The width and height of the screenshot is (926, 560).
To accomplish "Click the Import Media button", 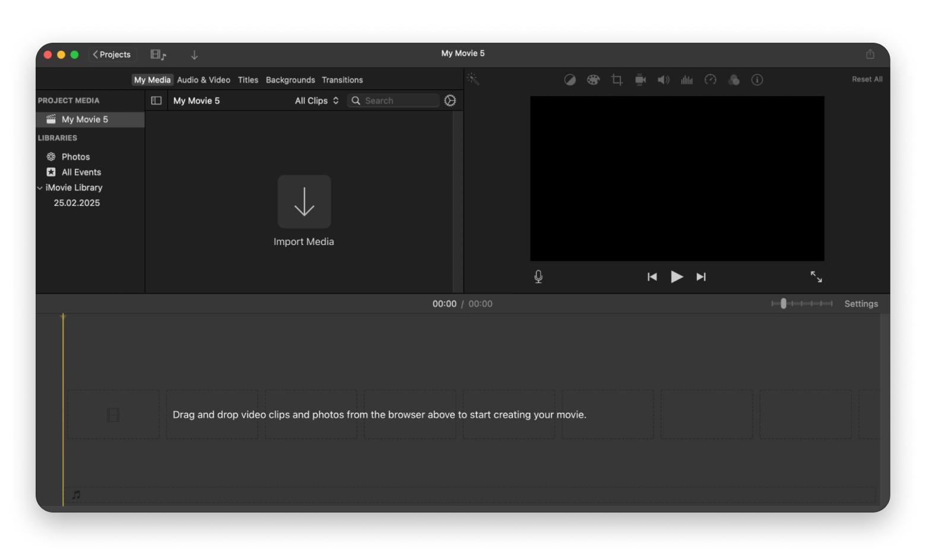I will (304, 202).
